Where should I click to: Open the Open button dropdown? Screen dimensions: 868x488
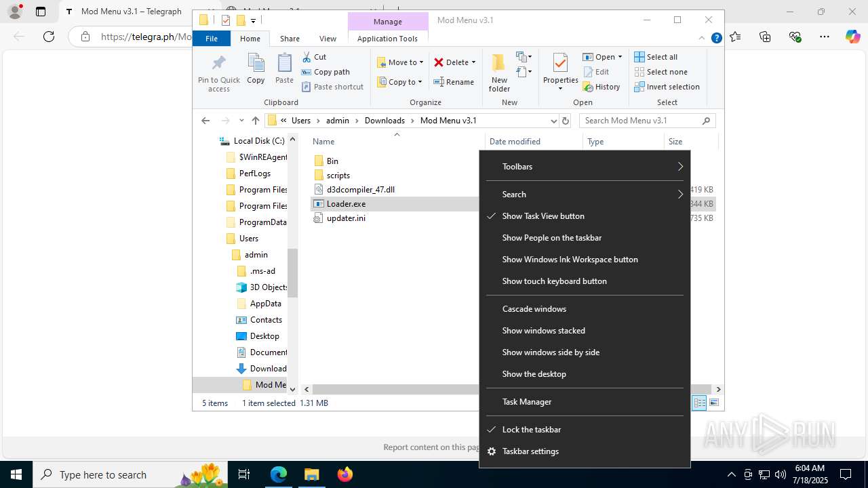click(x=620, y=57)
